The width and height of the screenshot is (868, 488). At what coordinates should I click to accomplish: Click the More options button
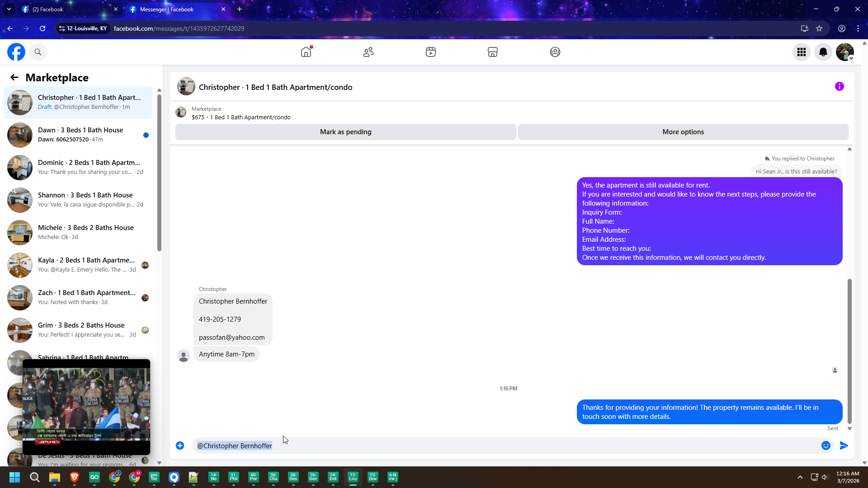pyautogui.click(x=683, y=132)
